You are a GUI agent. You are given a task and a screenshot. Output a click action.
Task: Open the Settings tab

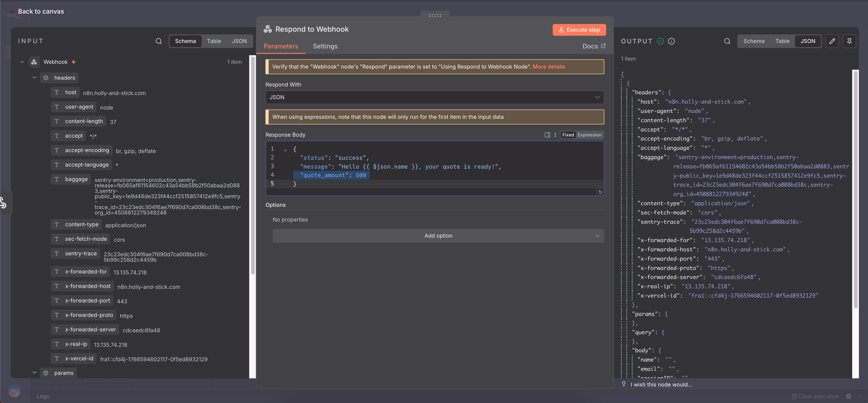pos(325,46)
